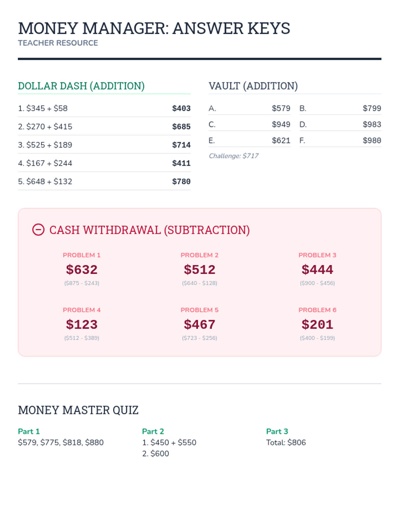
Task: Click the ($400 - $199) equation text
Action: [317, 338]
